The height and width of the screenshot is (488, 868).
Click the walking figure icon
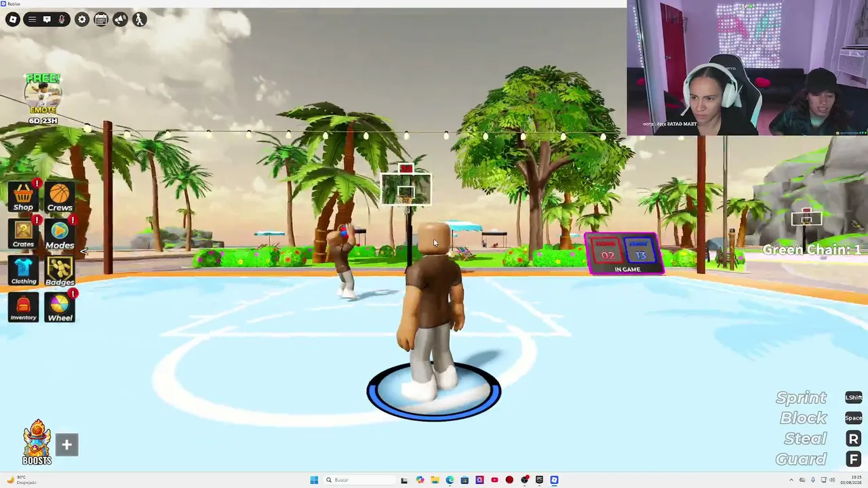pos(139,19)
